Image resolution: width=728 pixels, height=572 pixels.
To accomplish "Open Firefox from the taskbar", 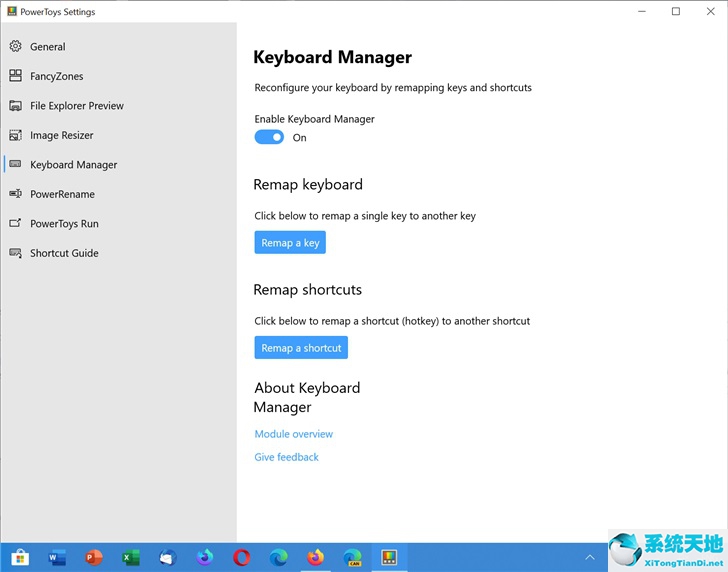I will [316, 557].
